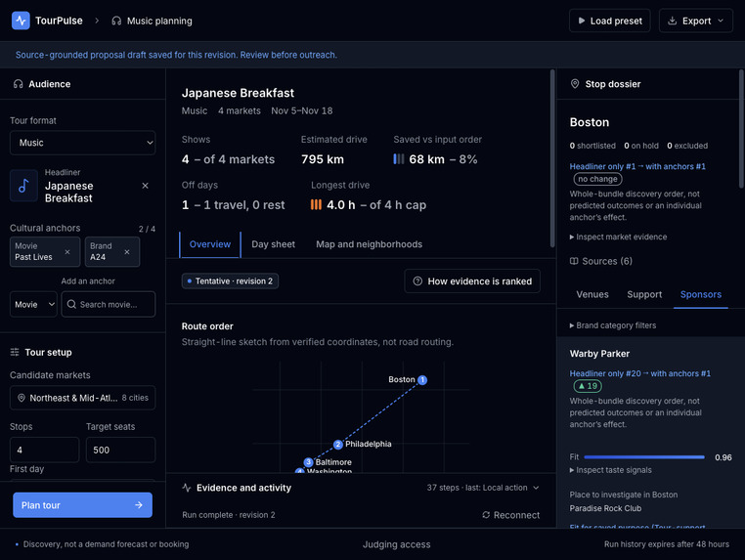The image size is (745, 560).
Task: Click Warby Parker Headliner only #20 link
Action: [640, 373]
